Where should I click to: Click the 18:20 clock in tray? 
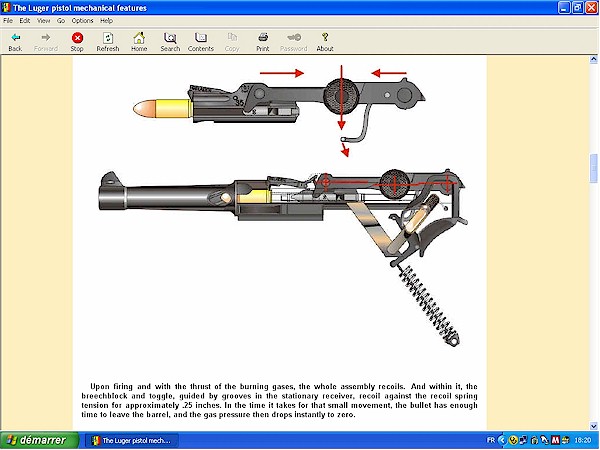point(583,440)
